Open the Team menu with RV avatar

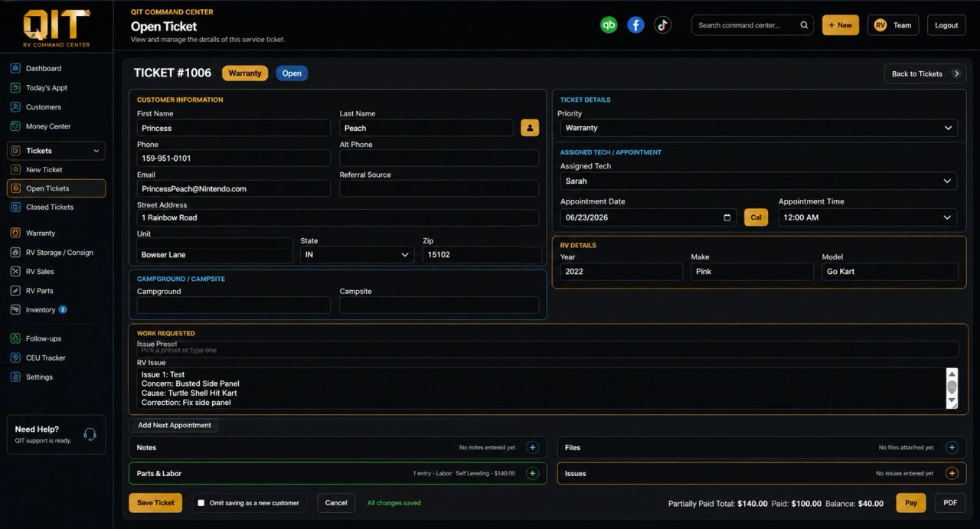click(893, 25)
